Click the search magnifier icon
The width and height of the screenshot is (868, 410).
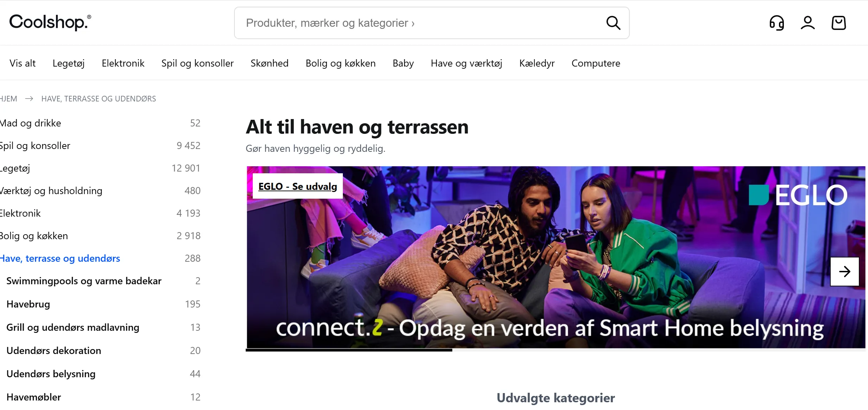(x=613, y=23)
